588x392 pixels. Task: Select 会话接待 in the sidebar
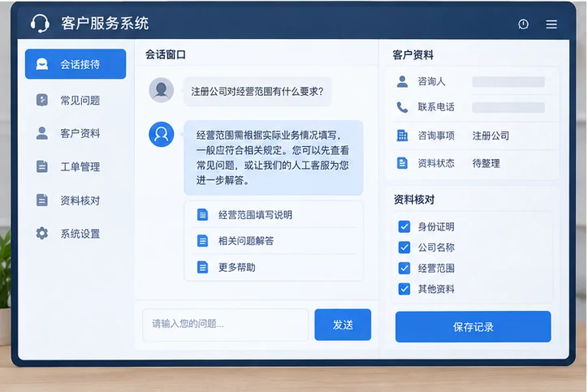pyautogui.click(x=76, y=64)
